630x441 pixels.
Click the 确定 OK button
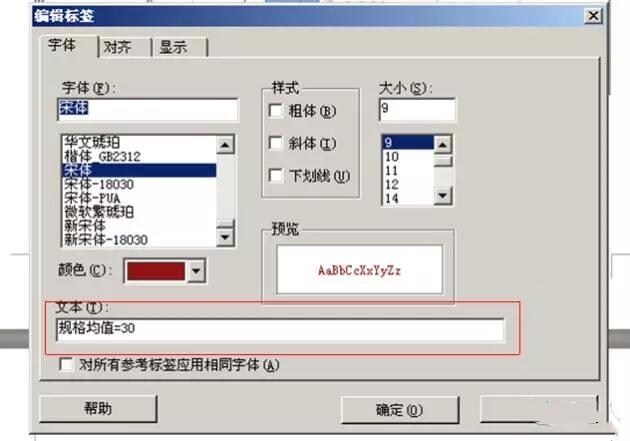[400, 410]
